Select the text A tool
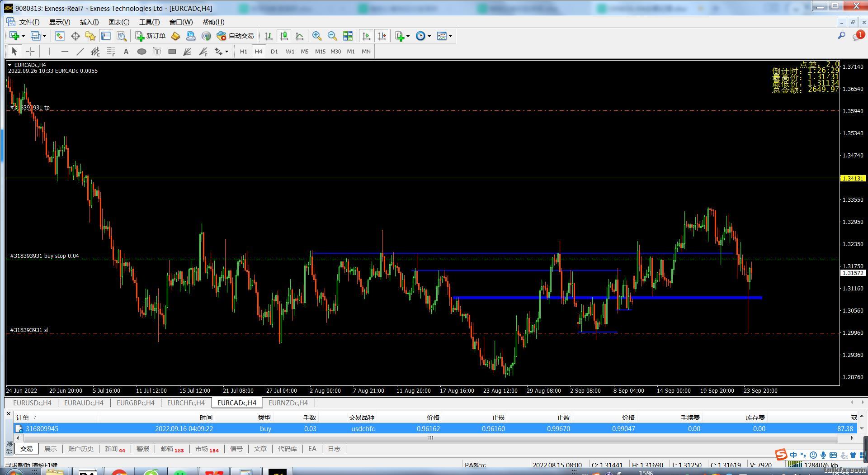868x475 pixels. pyautogui.click(x=126, y=52)
